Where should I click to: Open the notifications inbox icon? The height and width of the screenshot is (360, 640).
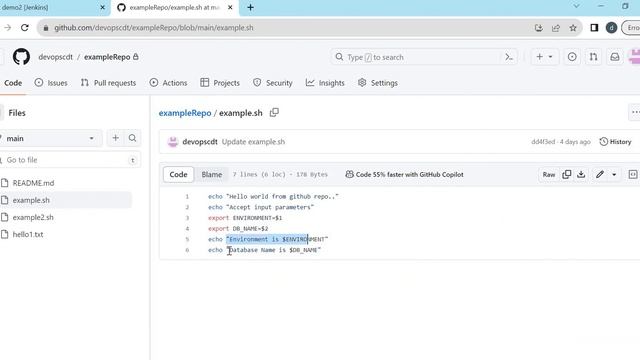point(615,57)
